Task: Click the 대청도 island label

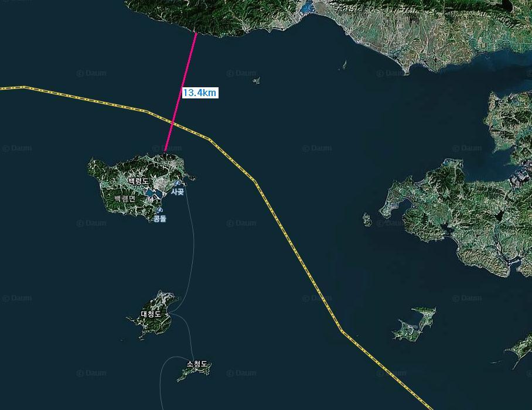Action: [x=151, y=314]
